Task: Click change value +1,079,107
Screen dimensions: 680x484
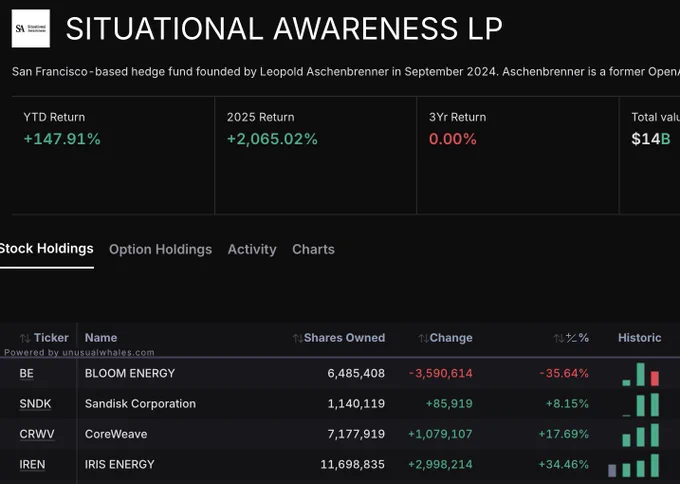Action: (440, 434)
